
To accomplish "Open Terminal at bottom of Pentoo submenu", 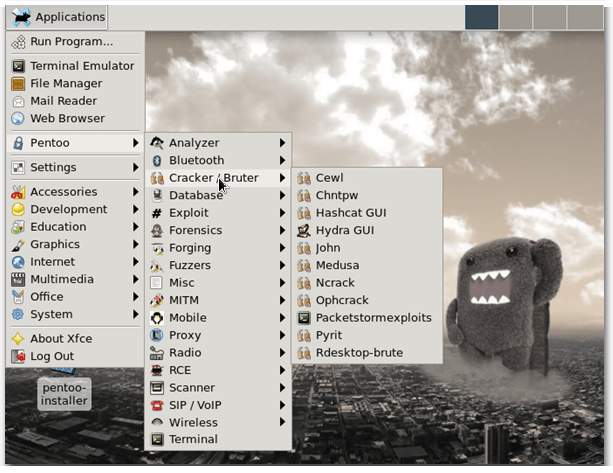I will pyautogui.click(x=219, y=440).
